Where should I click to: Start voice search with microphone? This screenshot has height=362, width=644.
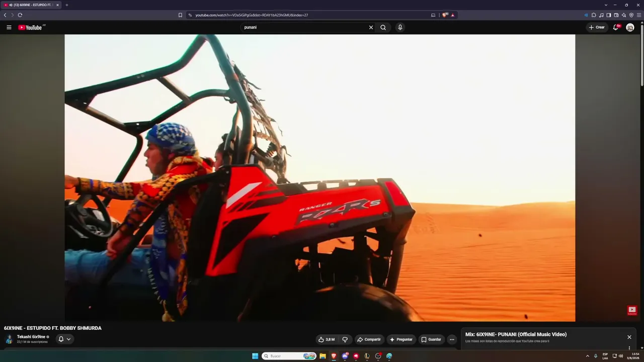point(400,28)
